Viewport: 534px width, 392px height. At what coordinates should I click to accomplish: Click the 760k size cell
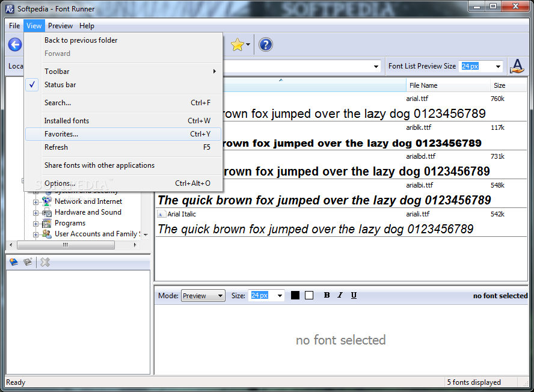click(497, 99)
